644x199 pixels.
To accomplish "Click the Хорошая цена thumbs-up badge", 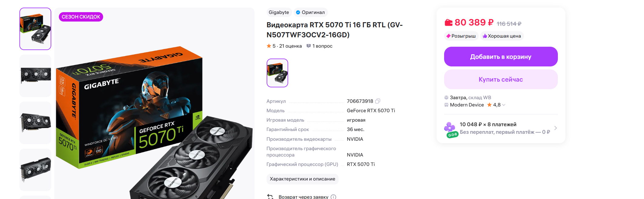I will click(502, 36).
